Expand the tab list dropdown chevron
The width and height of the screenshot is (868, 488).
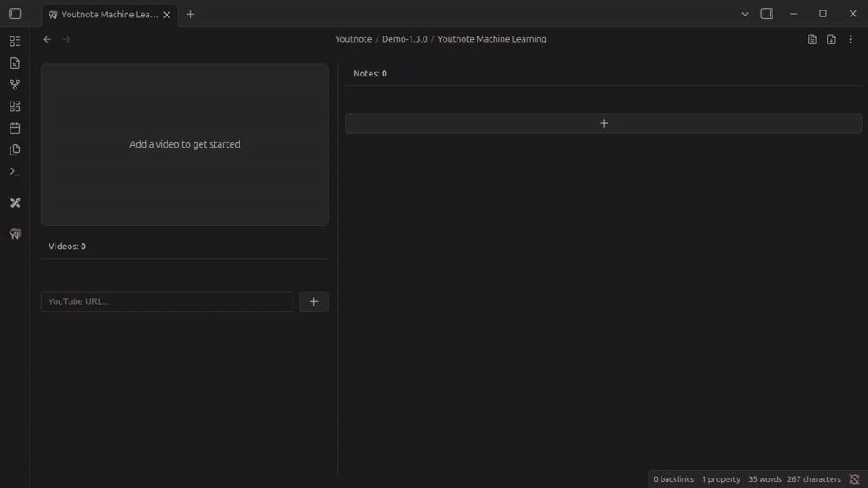(745, 15)
